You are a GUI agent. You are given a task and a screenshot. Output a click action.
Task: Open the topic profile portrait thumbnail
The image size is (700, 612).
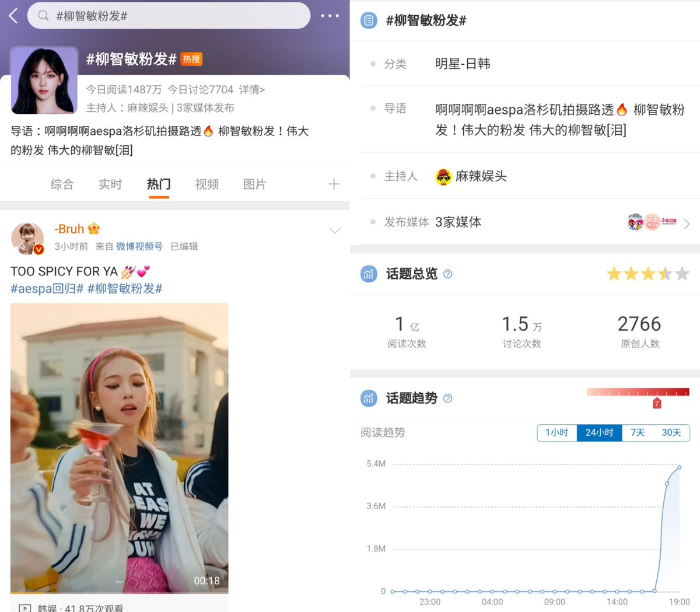[x=44, y=81]
